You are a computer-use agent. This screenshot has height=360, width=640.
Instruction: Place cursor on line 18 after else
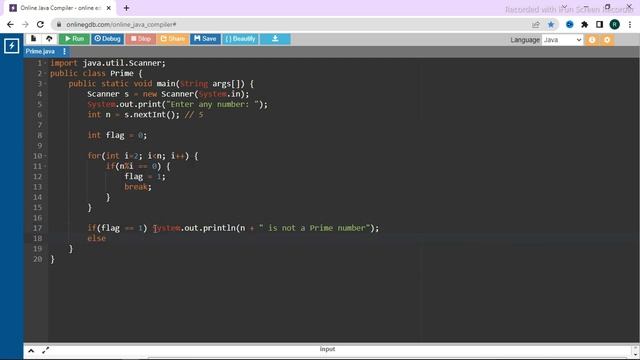[107, 238]
